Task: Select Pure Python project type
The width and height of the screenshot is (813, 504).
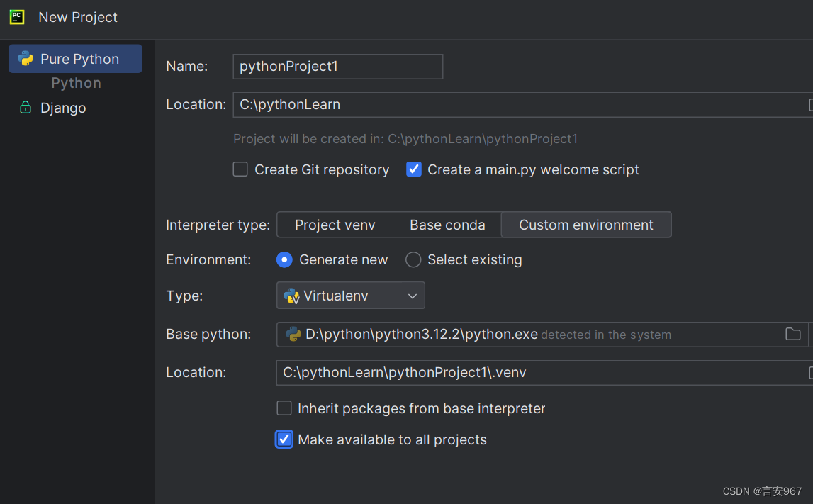Action: pos(76,59)
